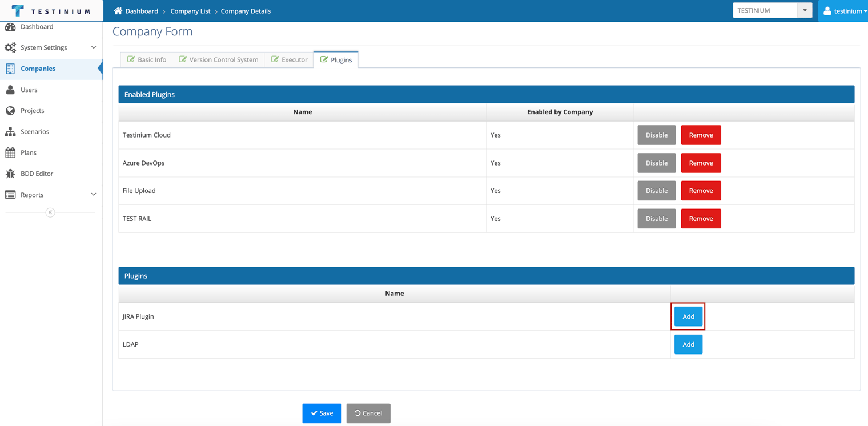868x426 pixels.
Task: Click the System Settings gears icon
Action: tap(10, 47)
